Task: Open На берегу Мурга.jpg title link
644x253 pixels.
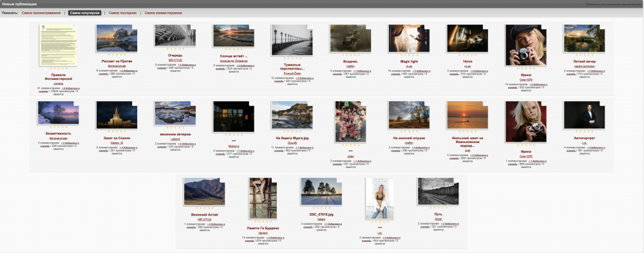Action: (x=292, y=138)
